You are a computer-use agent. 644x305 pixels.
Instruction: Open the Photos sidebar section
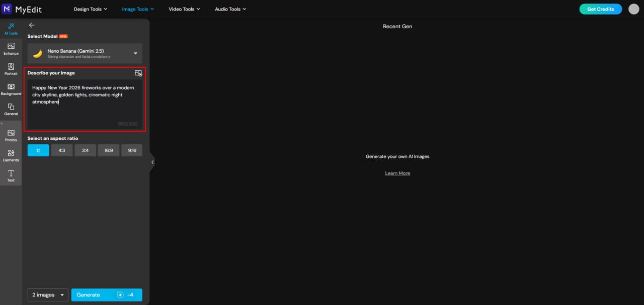click(x=11, y=136)
